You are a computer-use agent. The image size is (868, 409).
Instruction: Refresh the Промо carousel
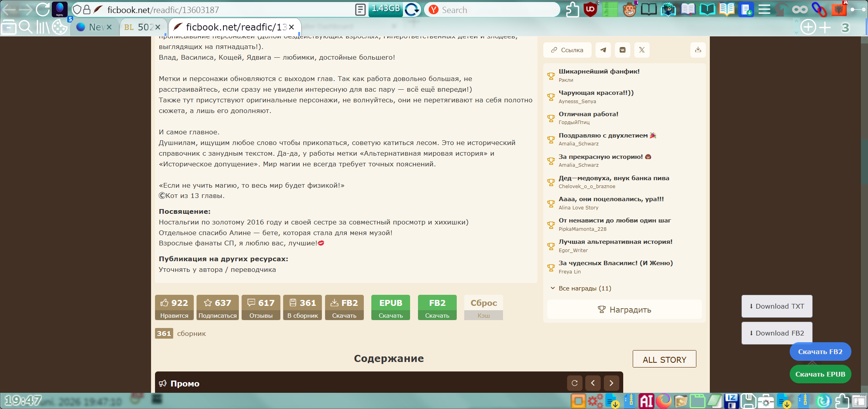pyautogui.click(x=575, y=383)
